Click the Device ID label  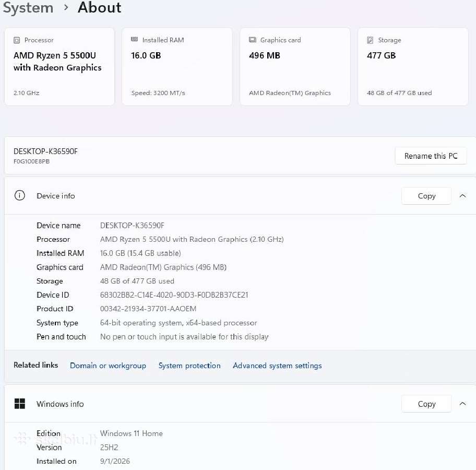(x=53, y=295)
